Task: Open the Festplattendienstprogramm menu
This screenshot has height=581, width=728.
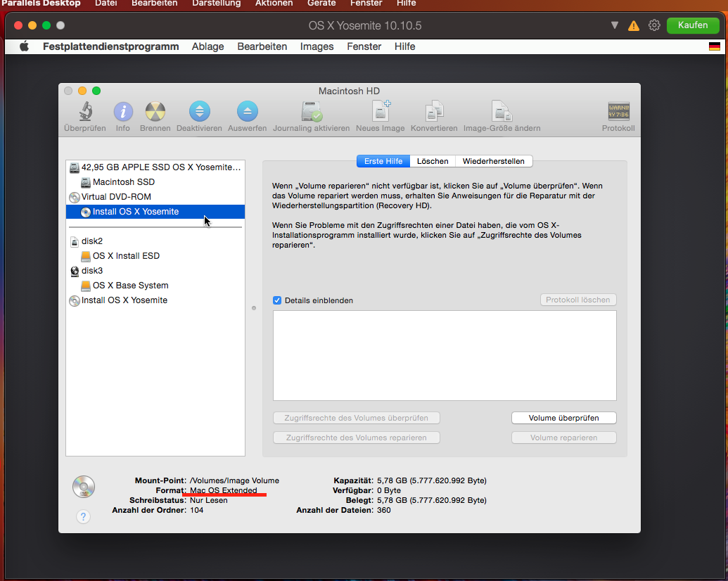Action: click(x=111, y=46)
